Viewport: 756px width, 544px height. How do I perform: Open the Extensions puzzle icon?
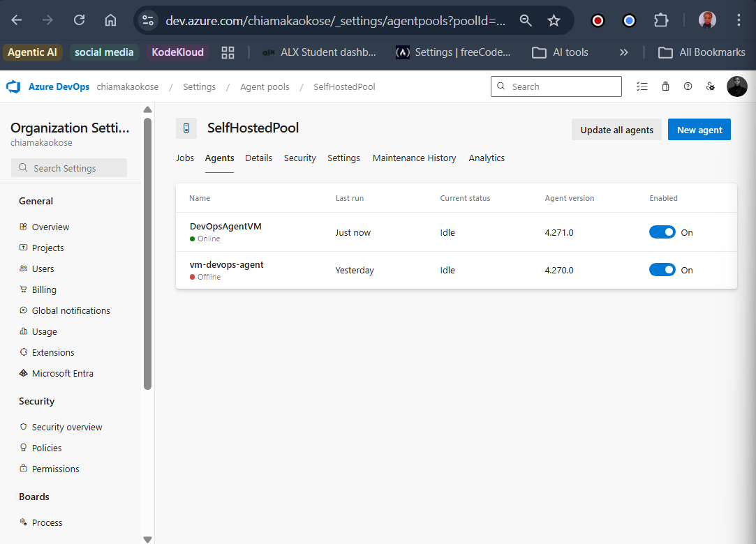(661, 21)
